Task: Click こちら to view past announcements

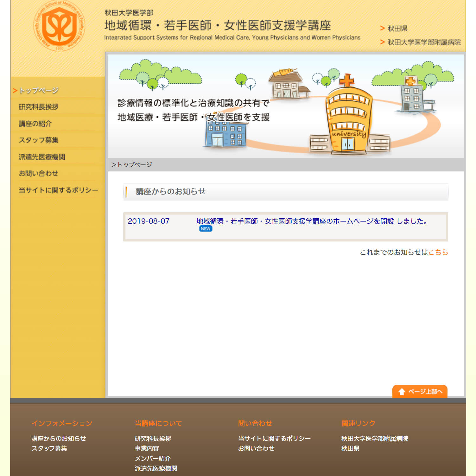Action: click(x=438, y=252)
